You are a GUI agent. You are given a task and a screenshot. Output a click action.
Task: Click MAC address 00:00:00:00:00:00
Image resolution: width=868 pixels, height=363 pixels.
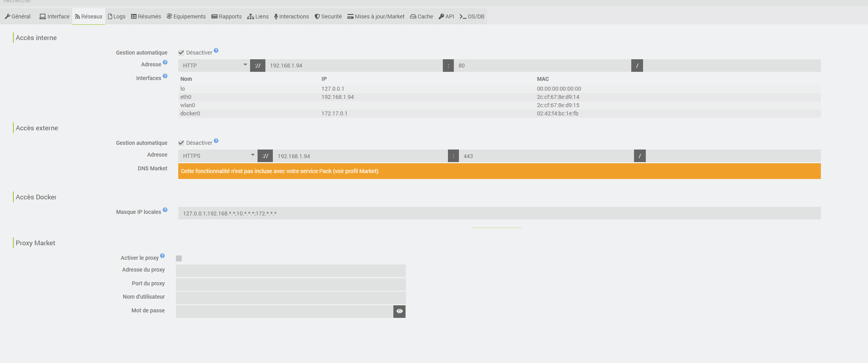click(x=559, y=89)
